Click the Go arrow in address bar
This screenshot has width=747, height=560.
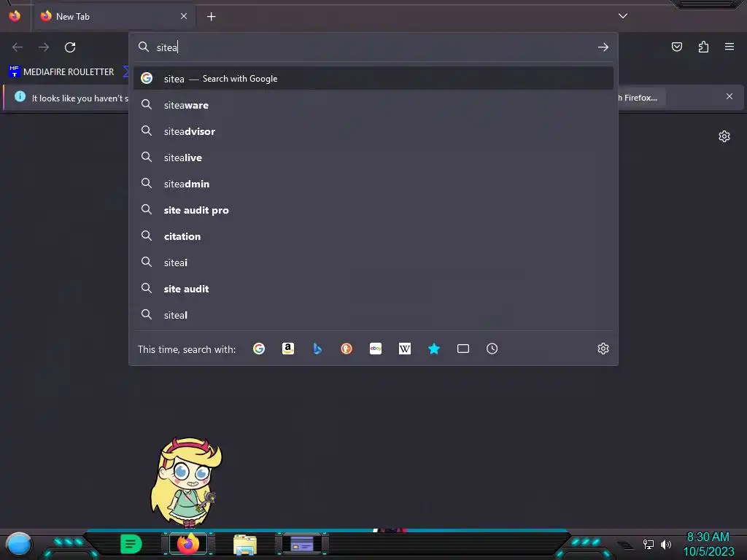coord(603,47)
